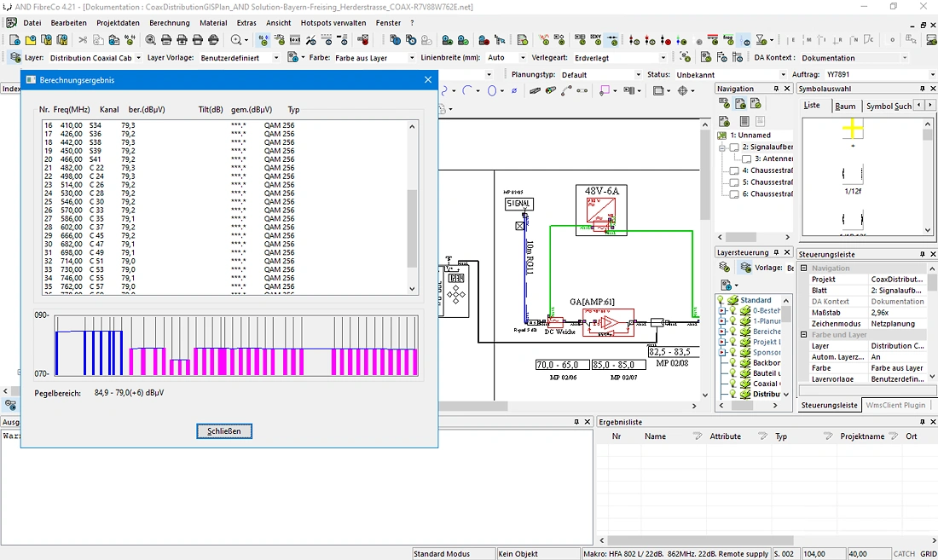This screenshot has width=938, height=560.
Task: Collapse the Navigation section in Steuerungsleiste
Action: click(804, 268)
